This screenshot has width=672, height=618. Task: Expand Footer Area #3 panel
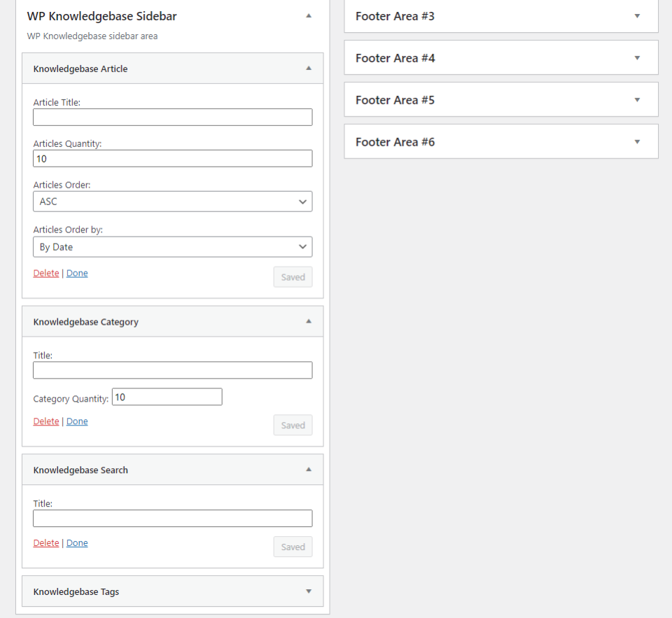coord(637,16)
